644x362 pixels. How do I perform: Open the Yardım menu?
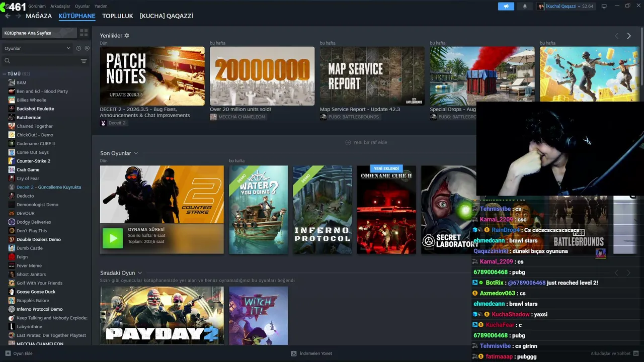pos(101,6)
